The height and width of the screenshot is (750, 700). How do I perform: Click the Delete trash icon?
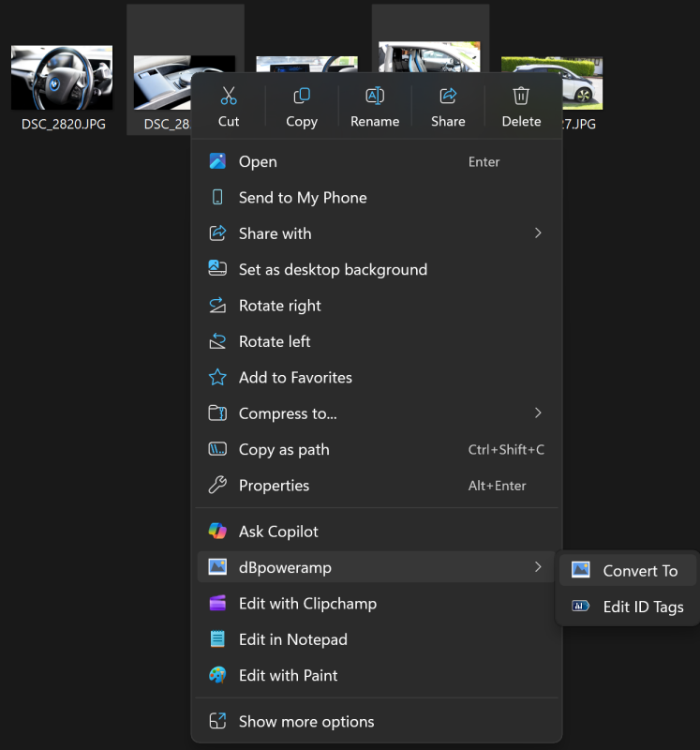(x=521, y=97)
